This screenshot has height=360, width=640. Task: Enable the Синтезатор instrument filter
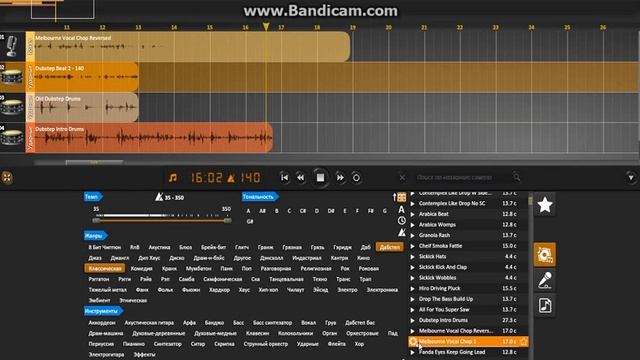click(167, 344)
